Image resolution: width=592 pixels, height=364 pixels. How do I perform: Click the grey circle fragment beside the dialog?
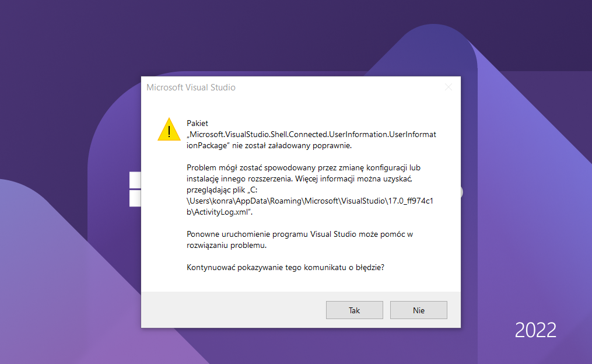[x=462, y=192]
